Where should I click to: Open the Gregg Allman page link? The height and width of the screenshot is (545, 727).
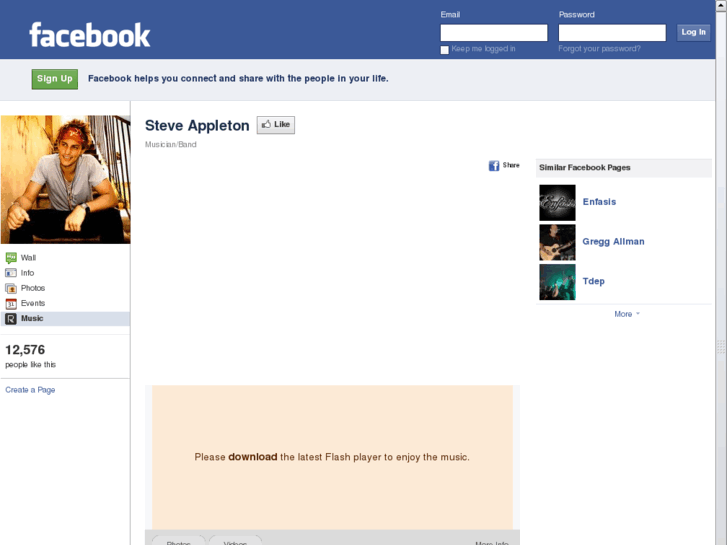[613, 242]
